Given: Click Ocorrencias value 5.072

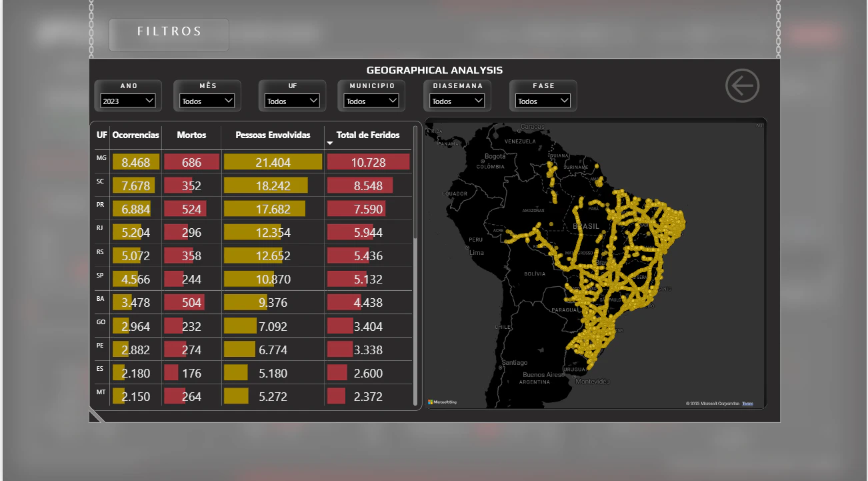Looking at the screenshot, I should click(135, 256).
